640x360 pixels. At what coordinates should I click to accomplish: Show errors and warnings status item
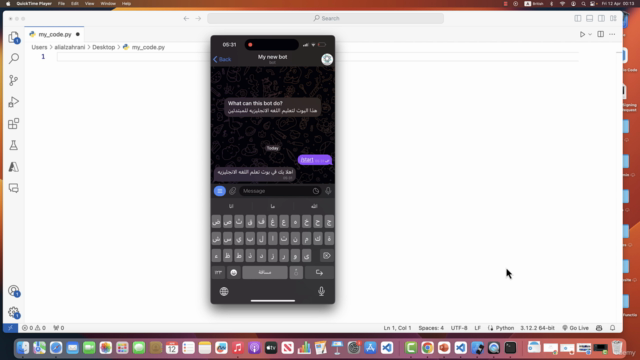click(34, 328)
